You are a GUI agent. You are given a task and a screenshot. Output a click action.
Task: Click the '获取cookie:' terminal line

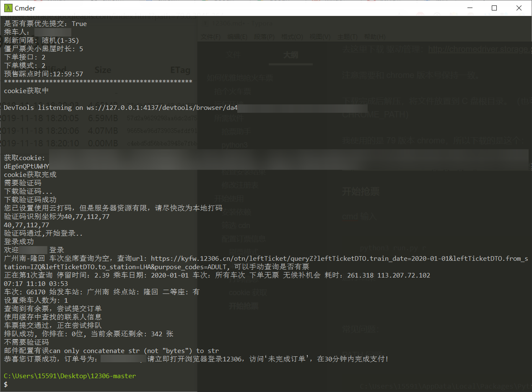point(25,158)
